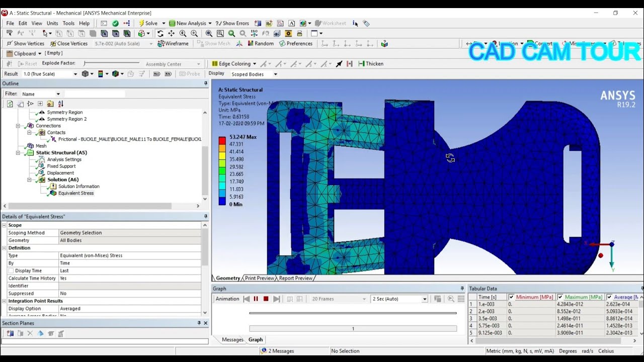Open annotation Preferences
The width and height of the screenshot is (644, 362).
coord(296,44)
